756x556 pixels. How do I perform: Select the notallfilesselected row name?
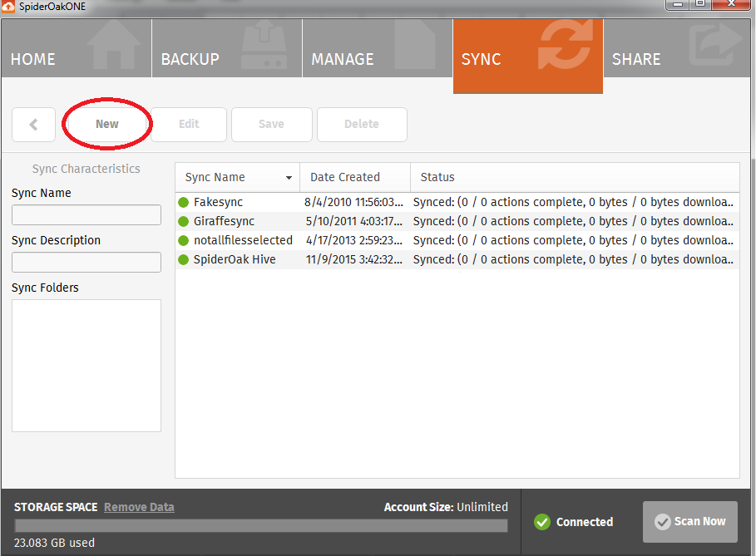pos(243,240)
